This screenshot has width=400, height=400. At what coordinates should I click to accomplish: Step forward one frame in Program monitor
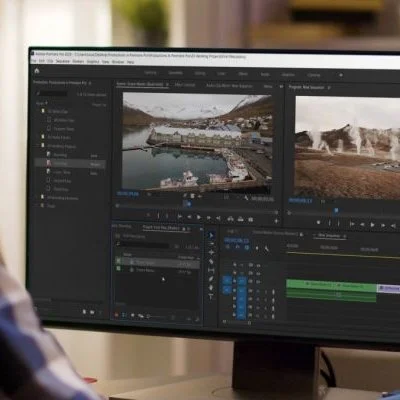[x=383, y=226]
